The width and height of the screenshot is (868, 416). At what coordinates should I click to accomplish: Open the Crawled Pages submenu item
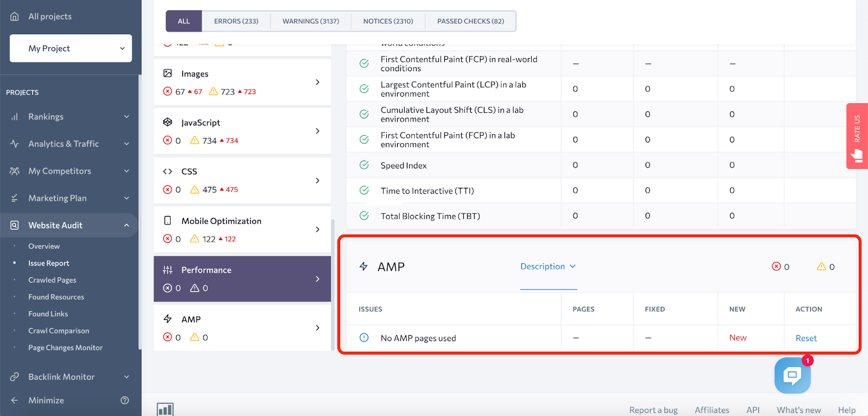[x=52, y=280]
